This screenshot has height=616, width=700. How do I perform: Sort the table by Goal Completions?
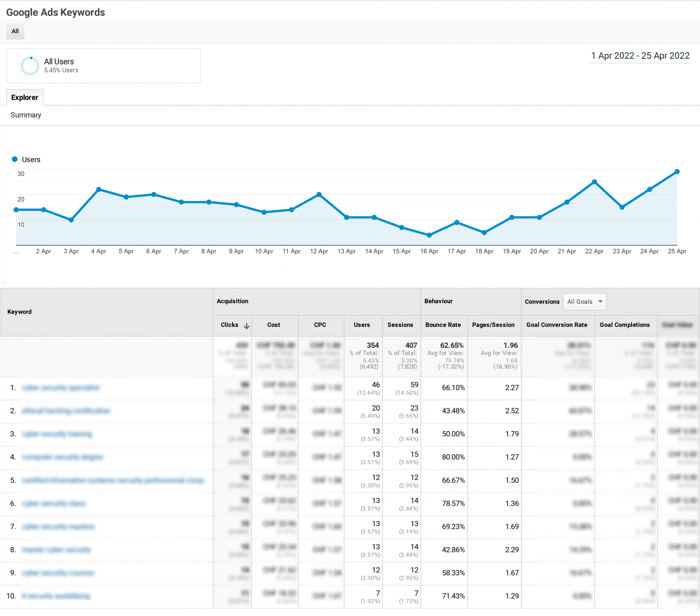pyautogui.click(x=625, y=325)
